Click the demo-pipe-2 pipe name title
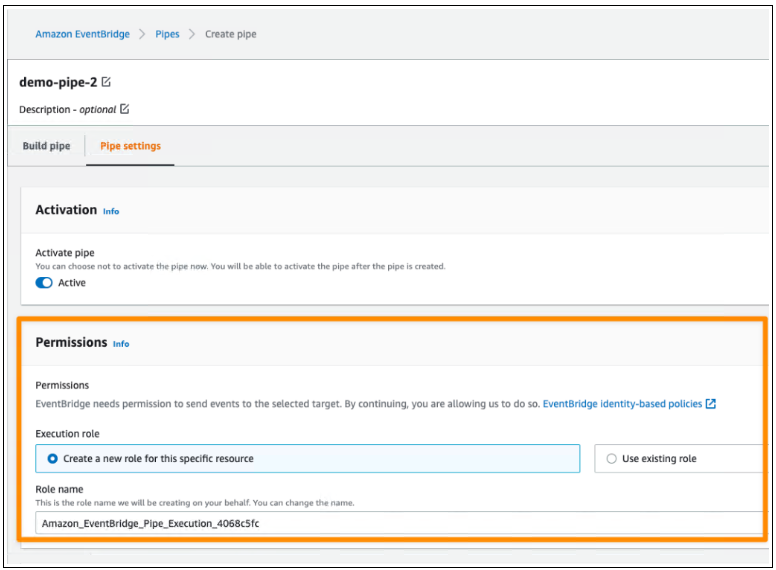 pyautogui.click(x=57, y=82)
